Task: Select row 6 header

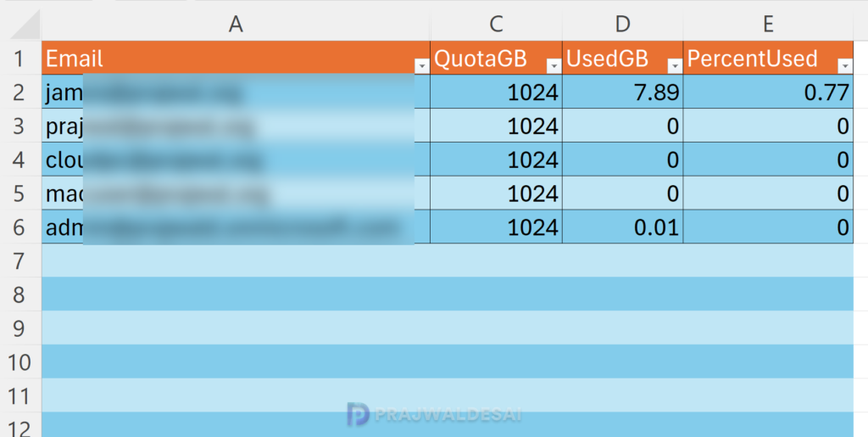Action: [20, 227]
